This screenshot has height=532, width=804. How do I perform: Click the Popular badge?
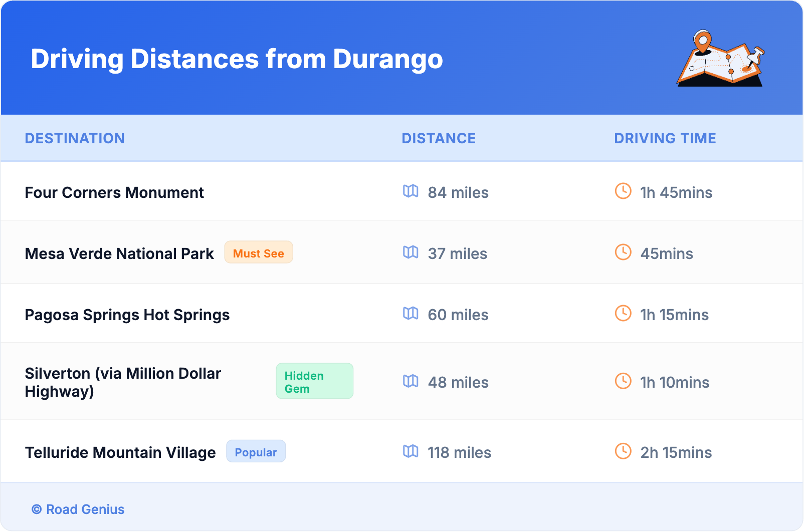256,452
